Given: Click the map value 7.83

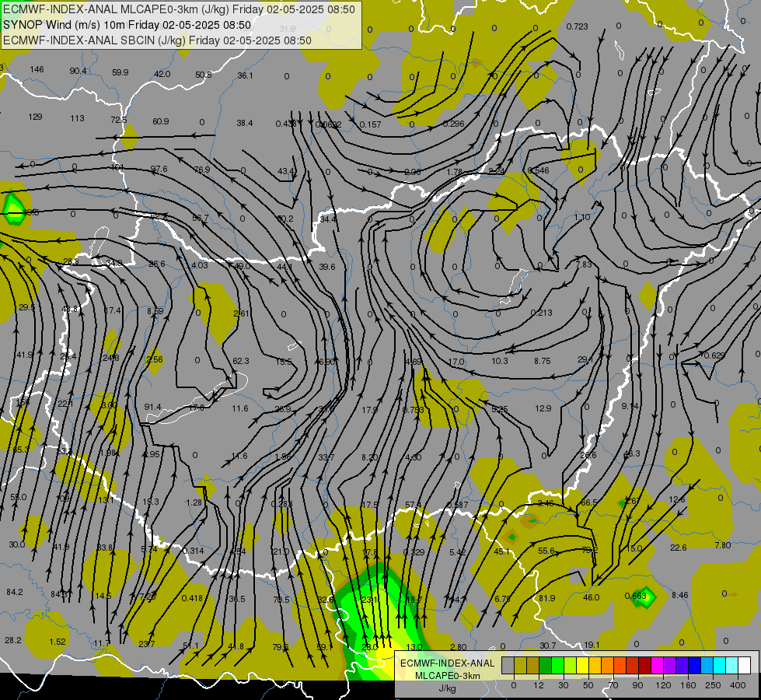Looking at the screenshot, I should (x=584, y=264).
